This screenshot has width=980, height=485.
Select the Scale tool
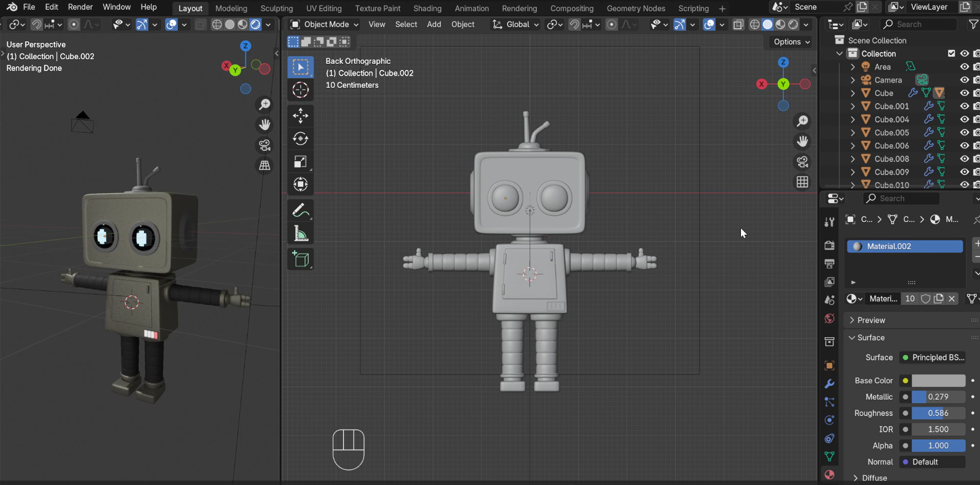click(x=301, y=162)
